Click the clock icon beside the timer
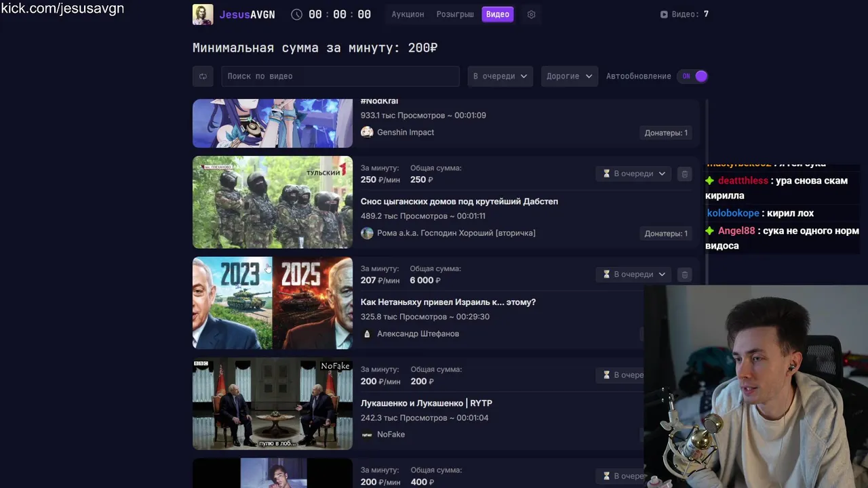Screen dimensions: 868x488 297,14
